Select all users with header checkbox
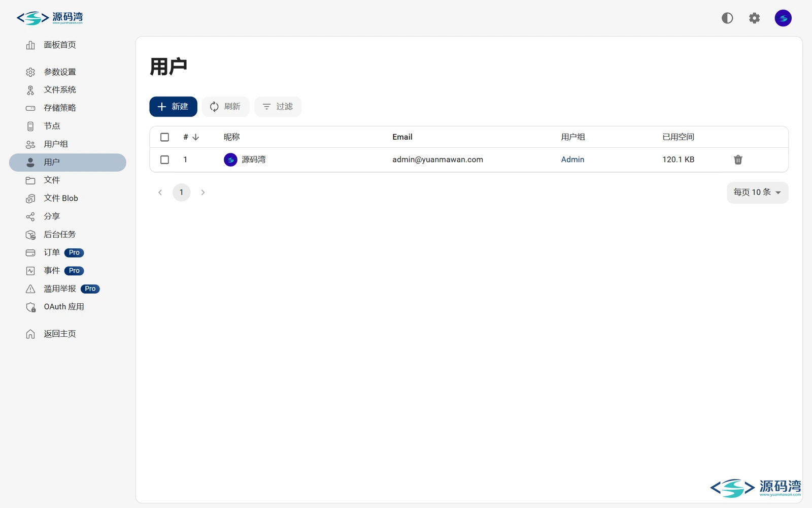The image size is (812, 508). coord(164,137)
